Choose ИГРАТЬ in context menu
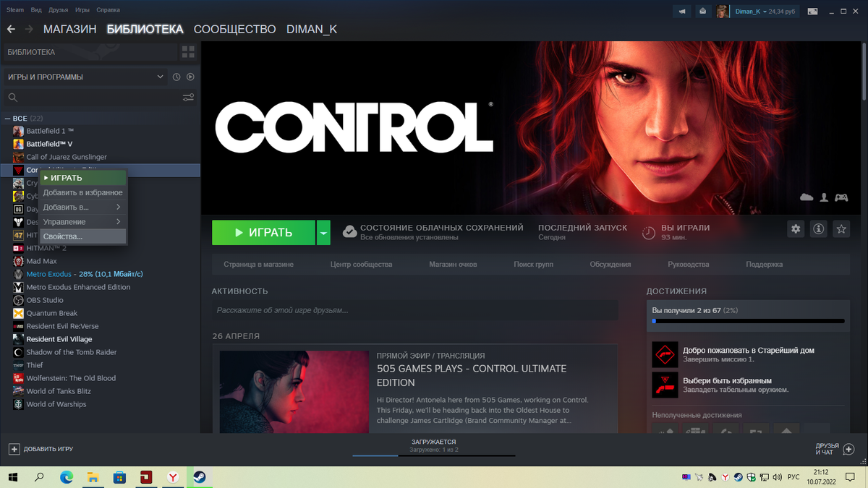 coord(82,178)
